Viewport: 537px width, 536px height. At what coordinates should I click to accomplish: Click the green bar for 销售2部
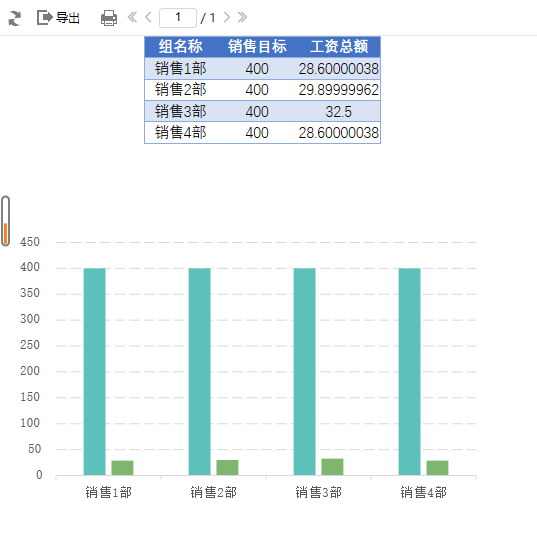[227, 468]
